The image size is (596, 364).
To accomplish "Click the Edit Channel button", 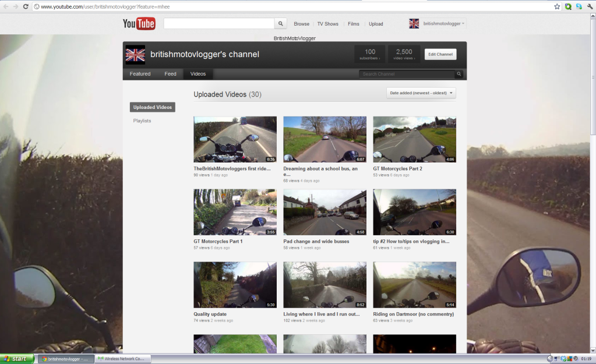I will click(x=440, y=54).
